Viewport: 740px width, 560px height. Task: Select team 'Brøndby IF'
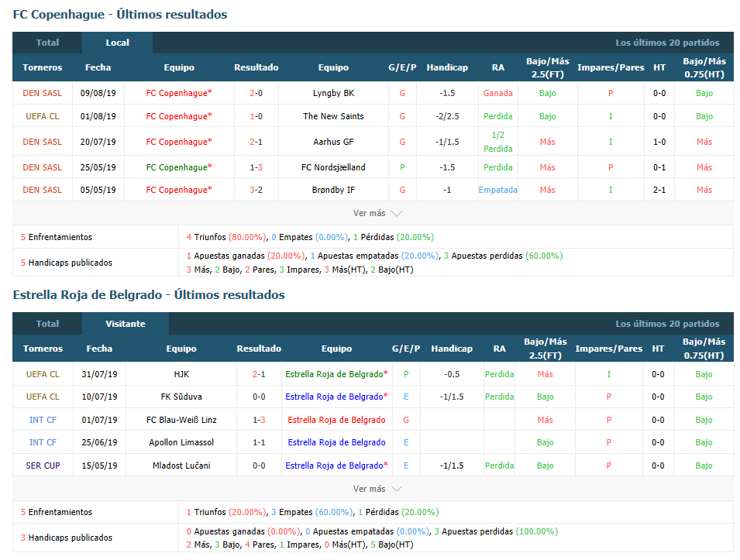(x=333, y=190)
